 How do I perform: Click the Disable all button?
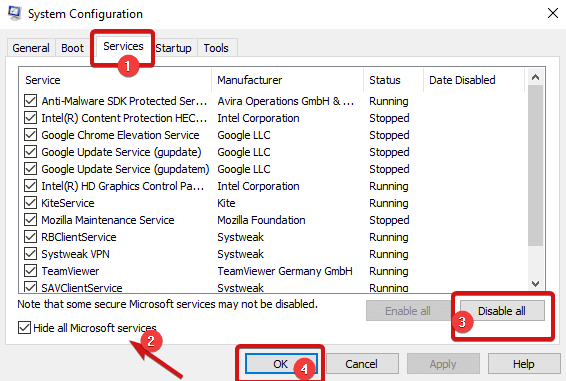[x=502, y=311]
